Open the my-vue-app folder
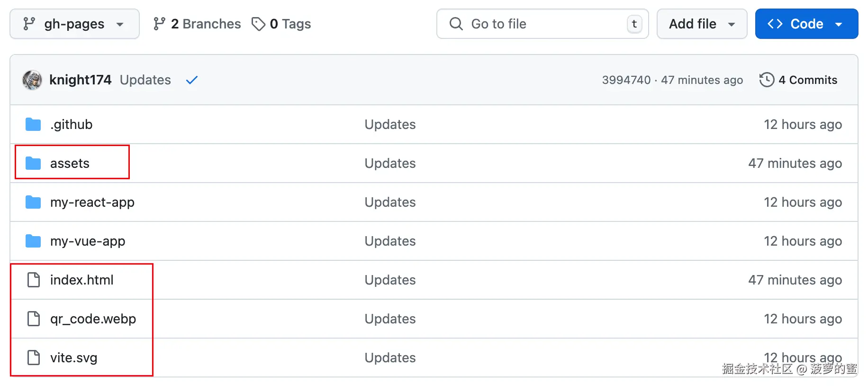 88,241
